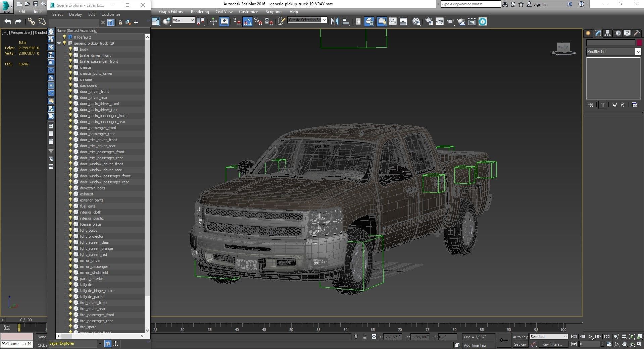
Task: Click the Open A360 cube icon
Action: click(x=483, y=21)
